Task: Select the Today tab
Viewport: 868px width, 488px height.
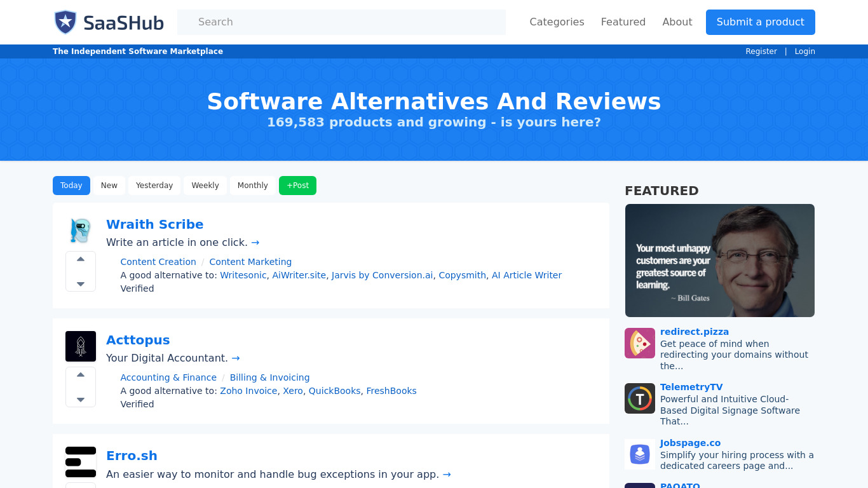Action: pyautogui.click(x=71, y=186)
